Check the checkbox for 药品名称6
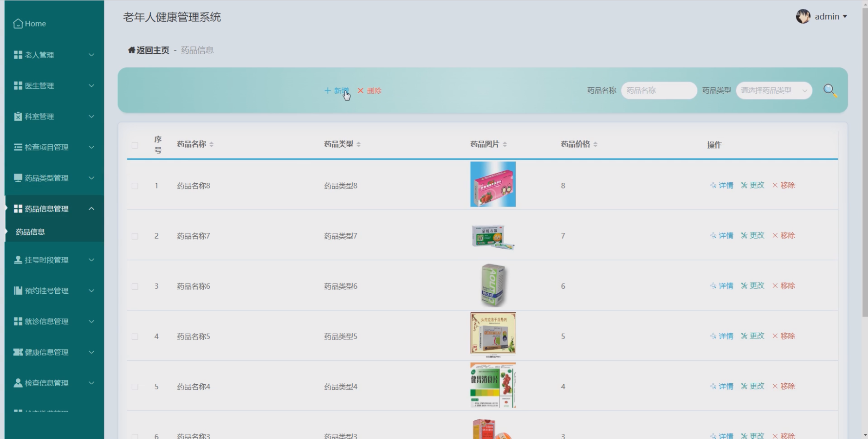 (135, 286)
